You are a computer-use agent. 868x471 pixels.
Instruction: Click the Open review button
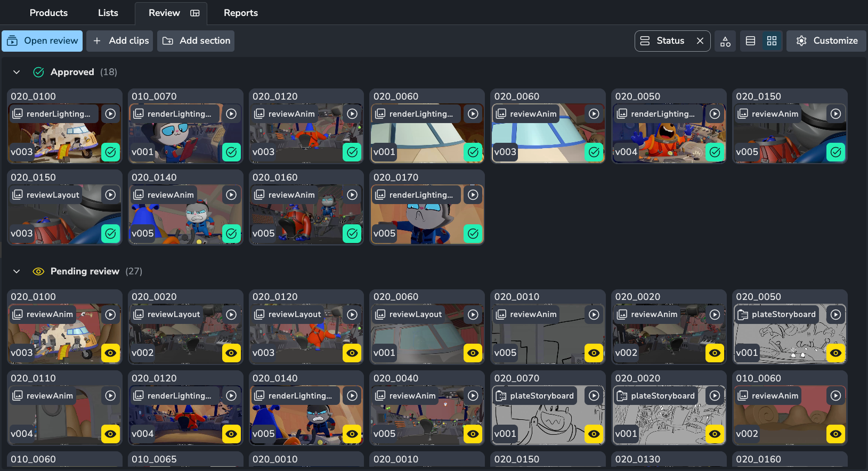tap(42, 41)
